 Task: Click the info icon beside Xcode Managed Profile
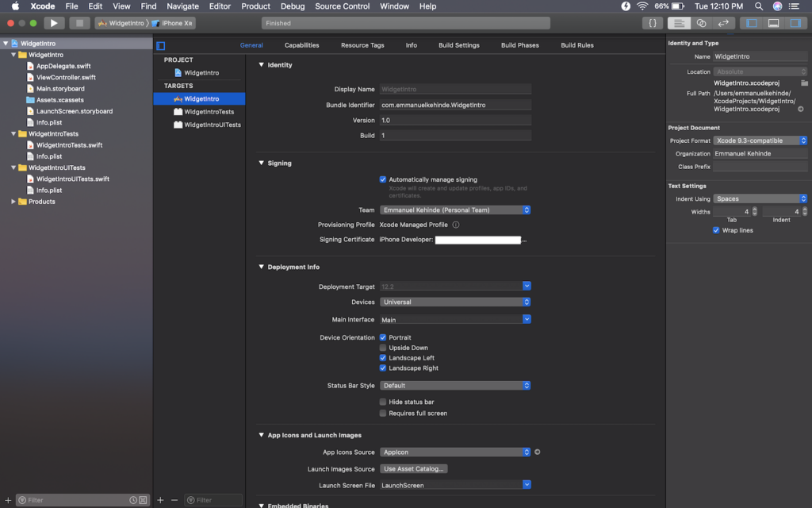(456, 225)
